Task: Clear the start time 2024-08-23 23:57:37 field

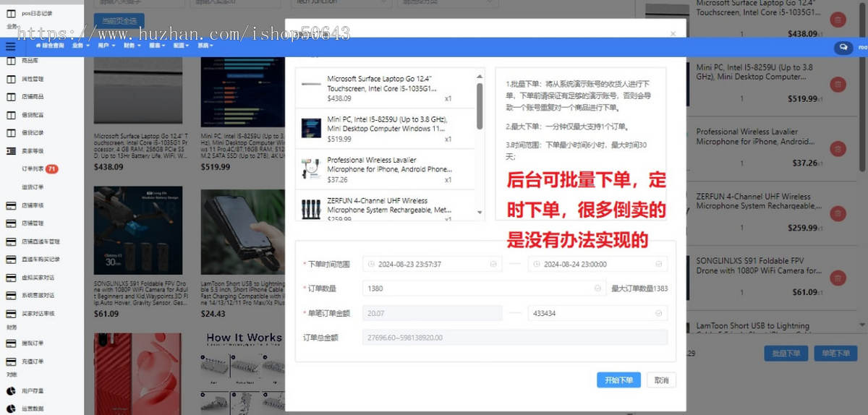Action: (494, 265)
